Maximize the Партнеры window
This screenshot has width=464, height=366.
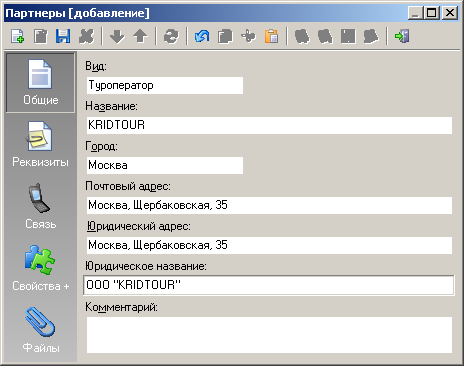point(432,13)
